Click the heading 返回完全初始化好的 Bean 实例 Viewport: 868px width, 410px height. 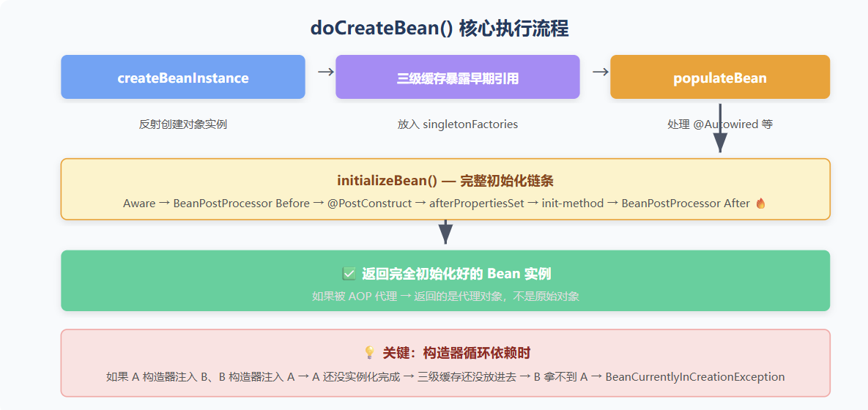456,274
